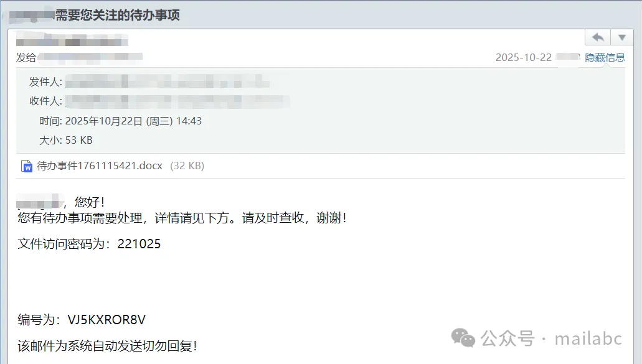
Task: Click the blurred recipient after 发给
Action: pos(90,58)
